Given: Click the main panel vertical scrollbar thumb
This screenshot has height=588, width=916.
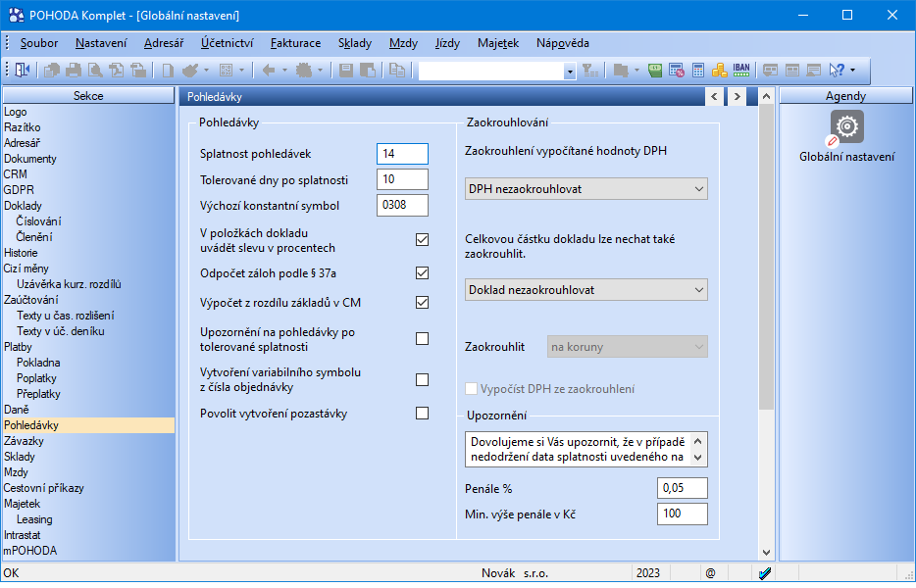Looking at the screenshot, I should pos(767,256).
